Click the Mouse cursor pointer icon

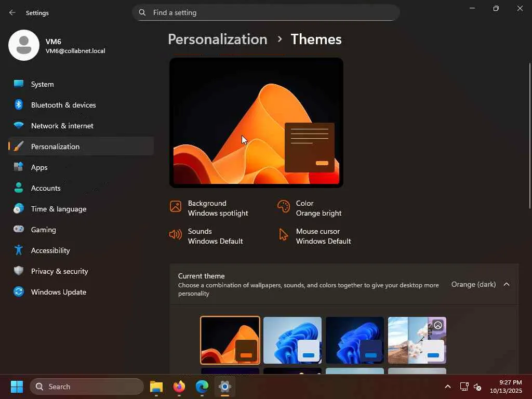click(x=283, y=234)
